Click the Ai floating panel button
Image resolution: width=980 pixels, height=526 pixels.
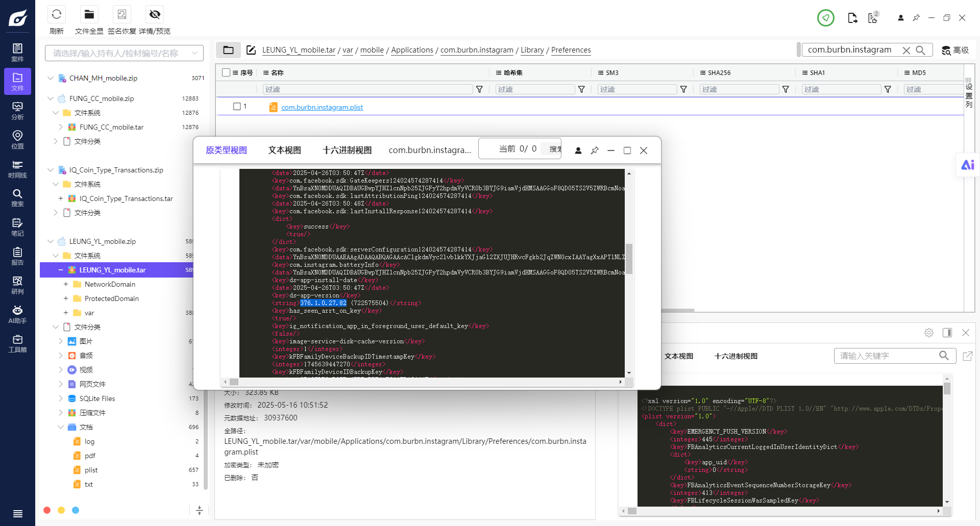tap(968, 165)
